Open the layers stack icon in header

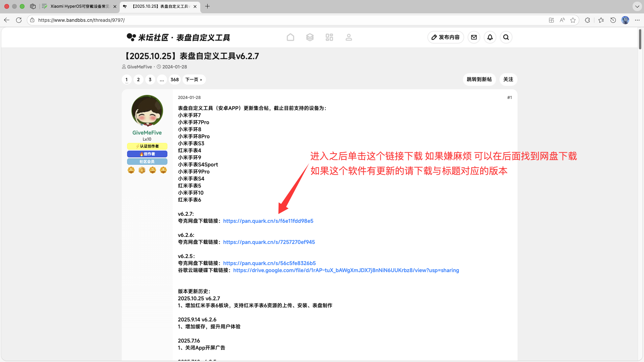point(310,37)
